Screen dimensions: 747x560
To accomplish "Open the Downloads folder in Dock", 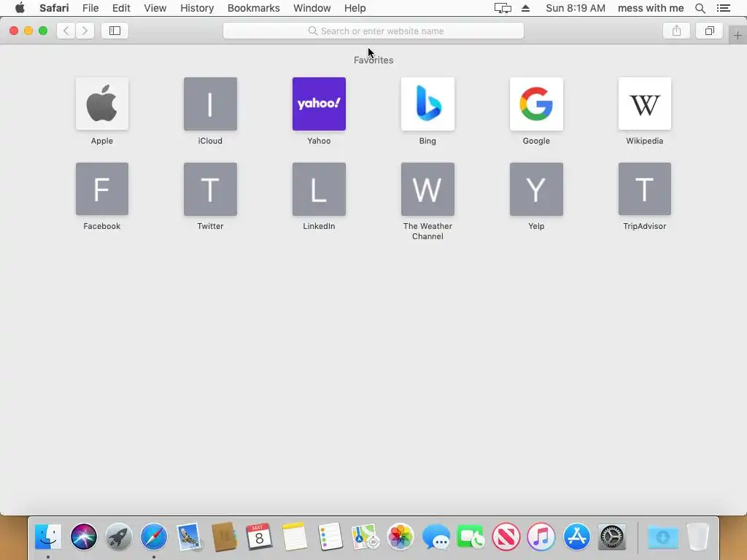I will tap(662, 537).
